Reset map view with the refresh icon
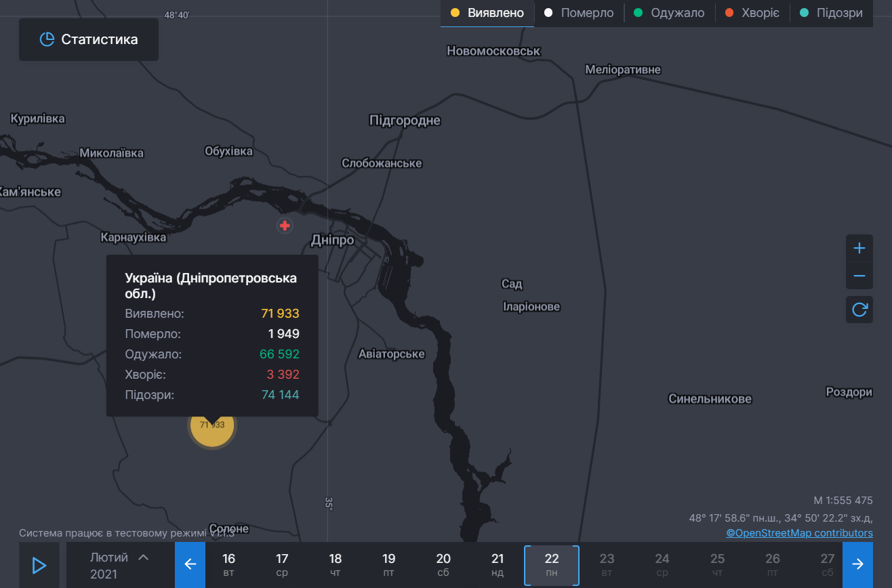The width and height of the screenshot is (892, 588). pyautogui.click(x=859, y=310)
